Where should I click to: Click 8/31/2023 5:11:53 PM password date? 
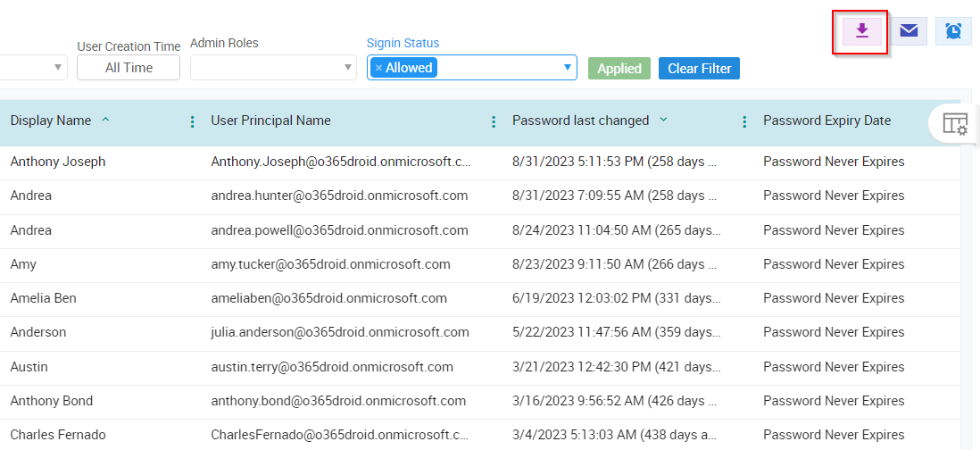coord(614,162)
